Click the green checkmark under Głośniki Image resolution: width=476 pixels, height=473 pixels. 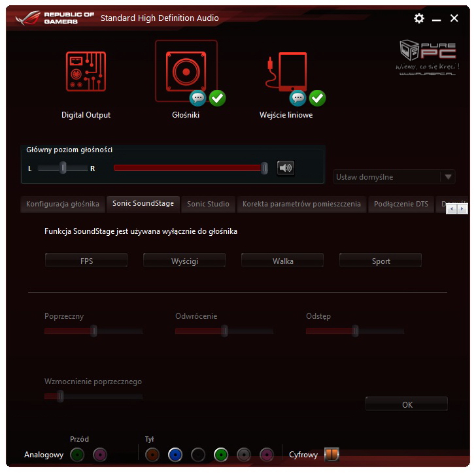(217, 98)
